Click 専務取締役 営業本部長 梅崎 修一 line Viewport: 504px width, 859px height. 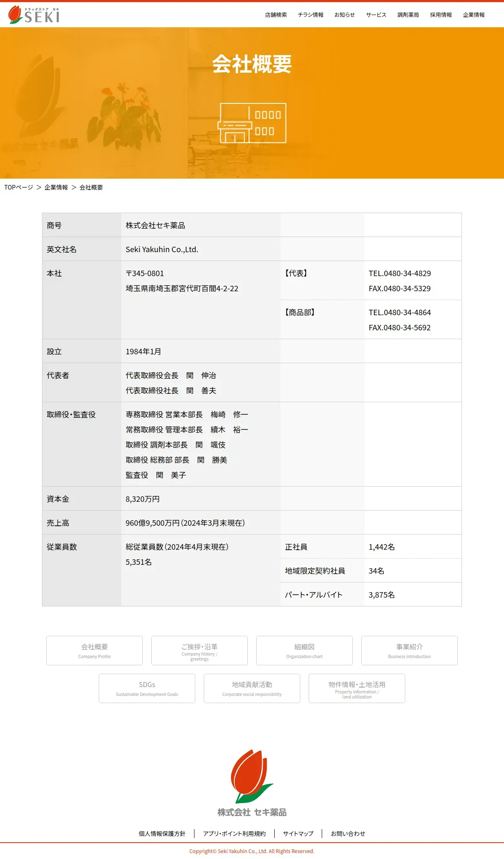tap(187, 414)
